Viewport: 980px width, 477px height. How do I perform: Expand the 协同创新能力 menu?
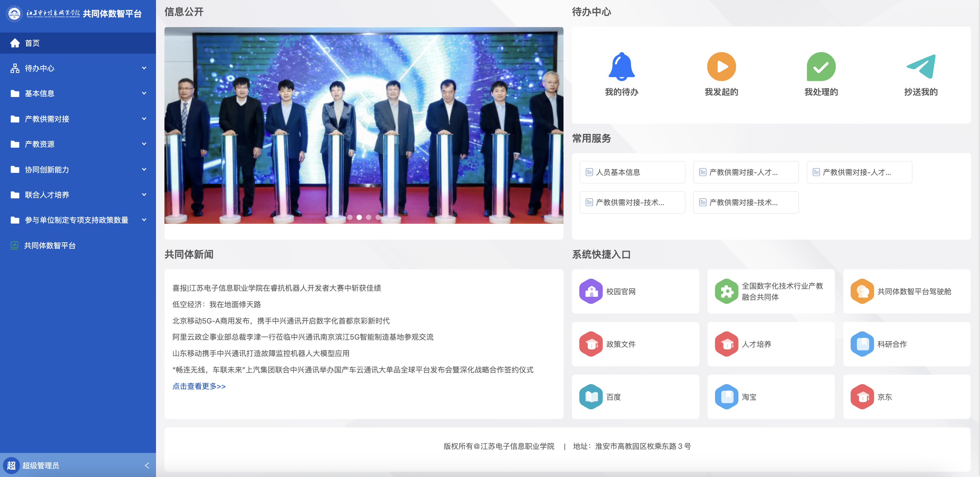[x=78, y=169]
